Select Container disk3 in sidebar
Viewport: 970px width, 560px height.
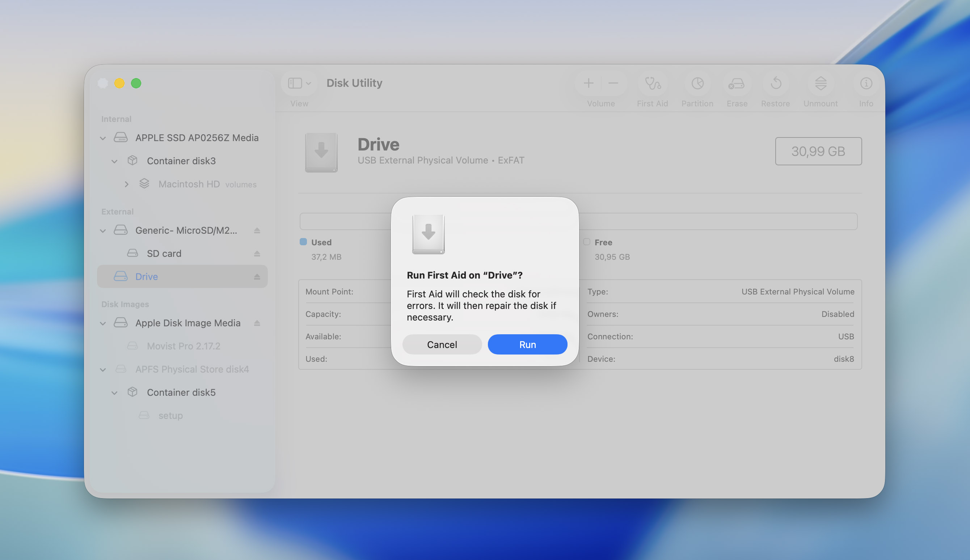tap(182, 161)
